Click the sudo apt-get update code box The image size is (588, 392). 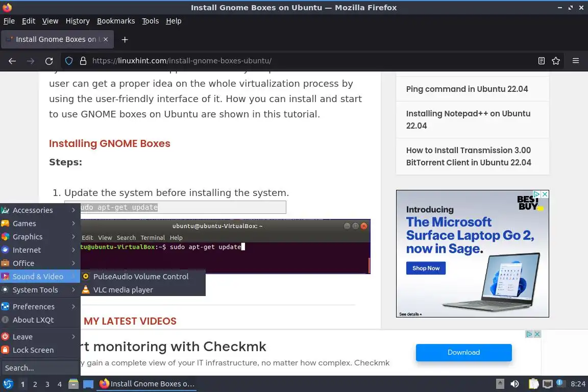(x=183, y=207)
